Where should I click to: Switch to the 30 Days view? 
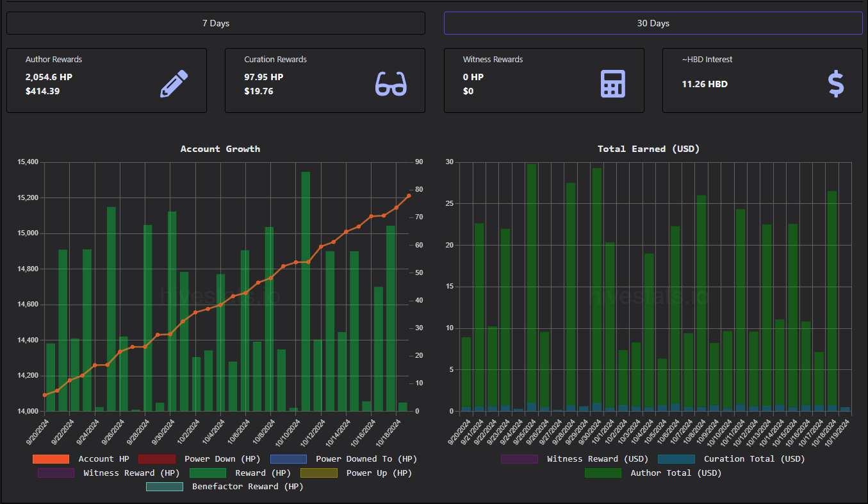point(653,23)
